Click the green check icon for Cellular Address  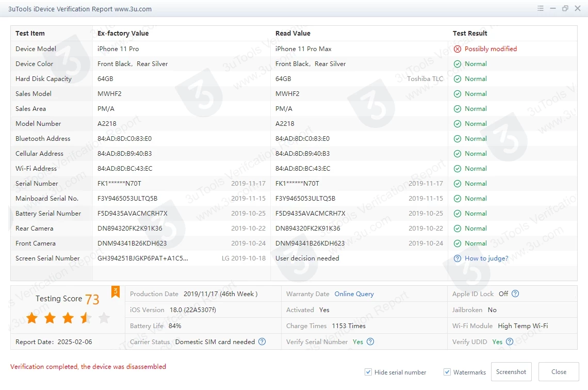pyautogui.click(x=458, y=154)
